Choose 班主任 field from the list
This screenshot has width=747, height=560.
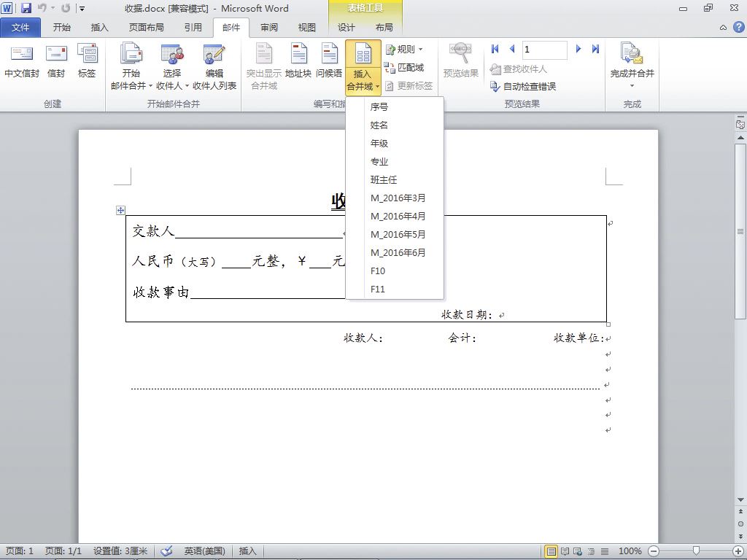(395, 179)
